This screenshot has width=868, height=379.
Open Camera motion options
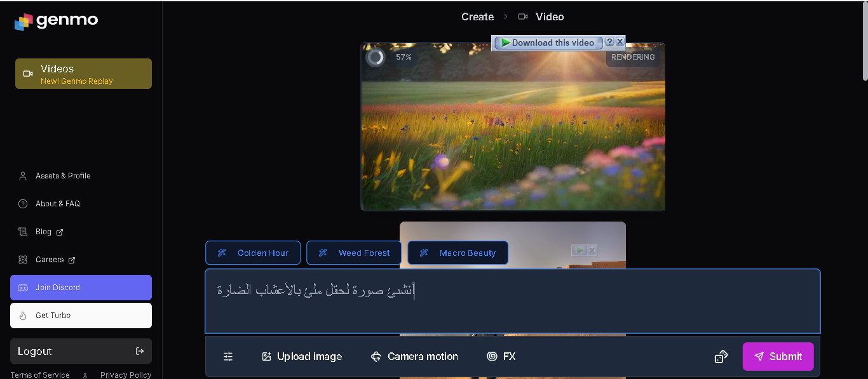(x=414, y=357)
